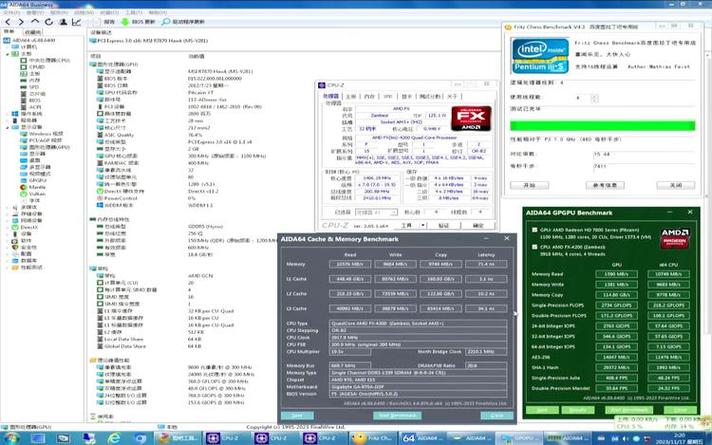712x445 pixels.
Task: Adjust the Fritz Chess thread count stepper
Action: (x=594, y=98)
